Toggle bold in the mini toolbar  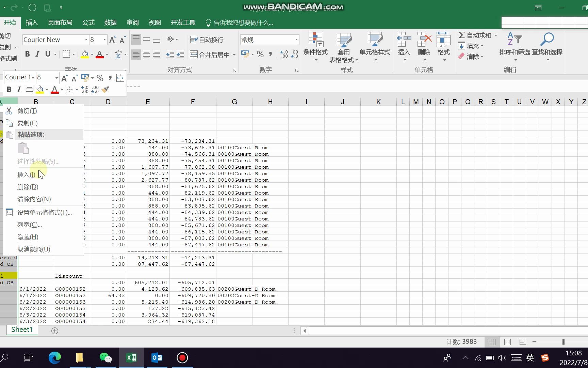(9, 89)
